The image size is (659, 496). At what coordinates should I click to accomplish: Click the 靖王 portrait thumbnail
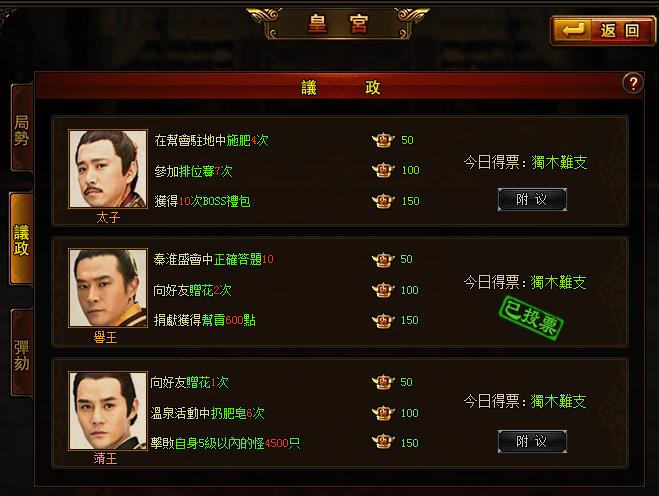coord(108,411)
